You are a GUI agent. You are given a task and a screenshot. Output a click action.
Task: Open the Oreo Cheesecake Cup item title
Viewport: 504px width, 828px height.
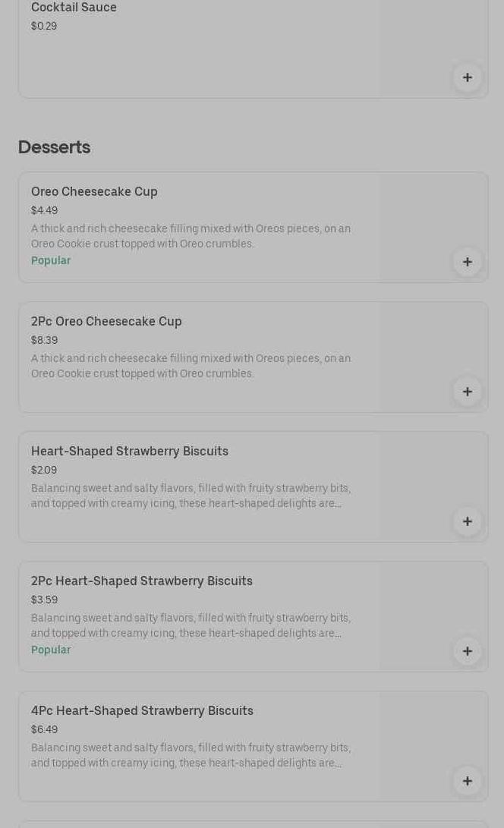click(94, 191)
